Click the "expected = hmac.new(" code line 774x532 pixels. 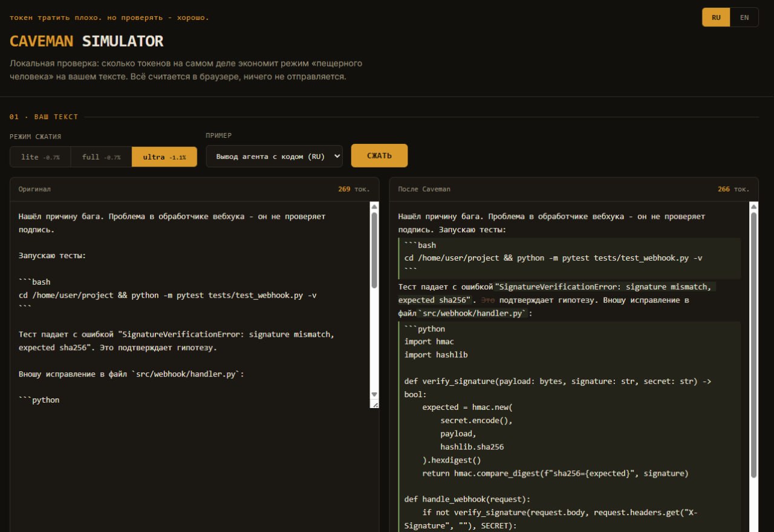[x=467, y=407]
